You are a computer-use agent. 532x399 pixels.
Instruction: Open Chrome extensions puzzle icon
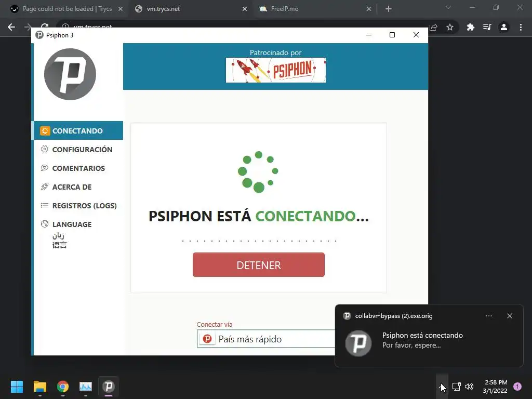[470, 27]
